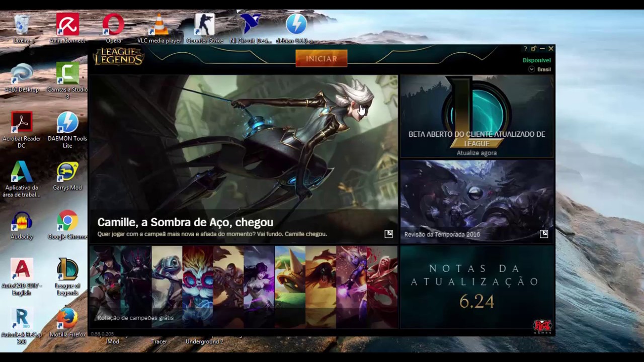Select Vladimir portrait in free rotation
This screenshot has width=644, height=362.
(382, 287)
